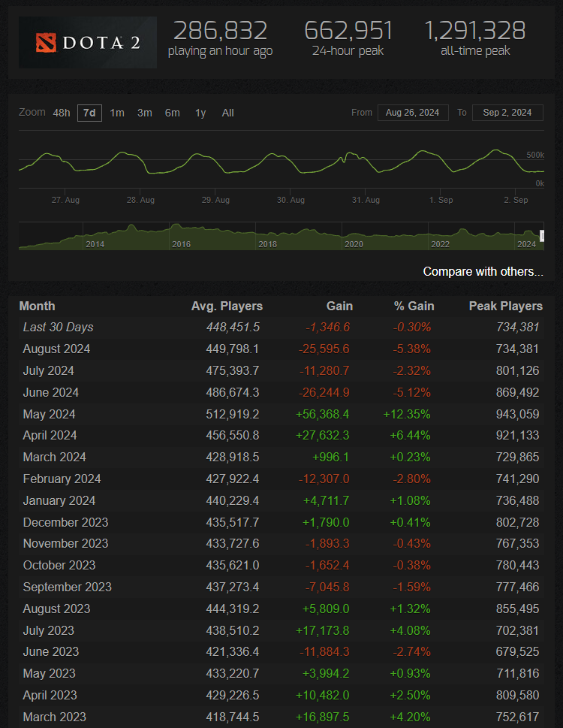Click the Avg. Players column header
The image size is (563, 728).
227,306
